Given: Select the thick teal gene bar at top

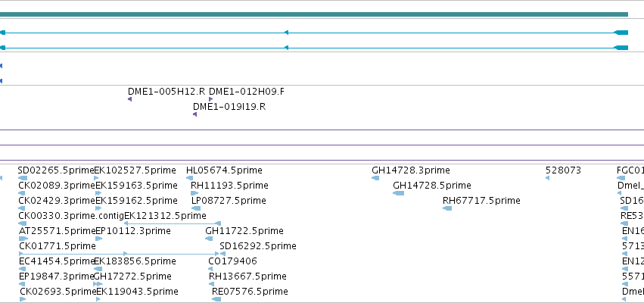Looking at the screenshot, I should (x=314, y=14).
